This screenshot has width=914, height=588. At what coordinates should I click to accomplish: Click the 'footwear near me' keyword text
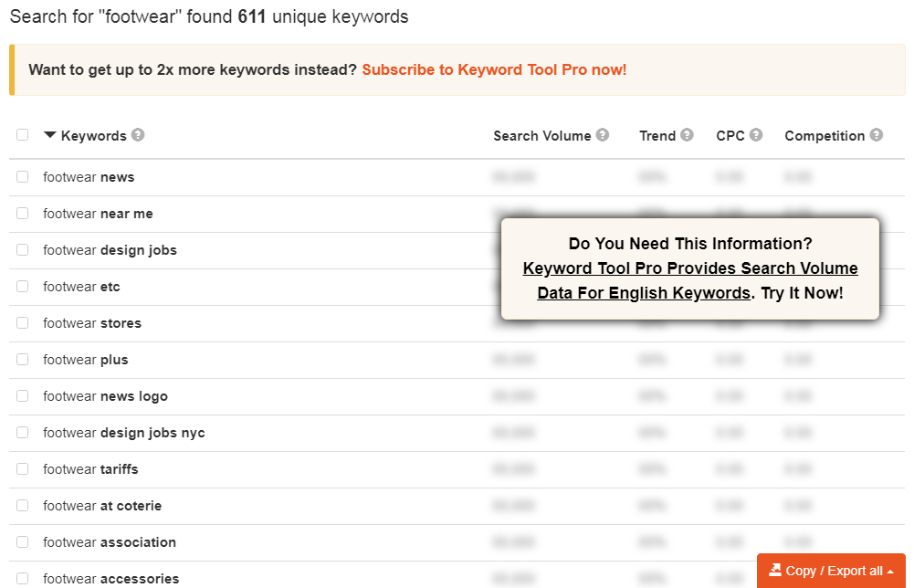[98, 214]
